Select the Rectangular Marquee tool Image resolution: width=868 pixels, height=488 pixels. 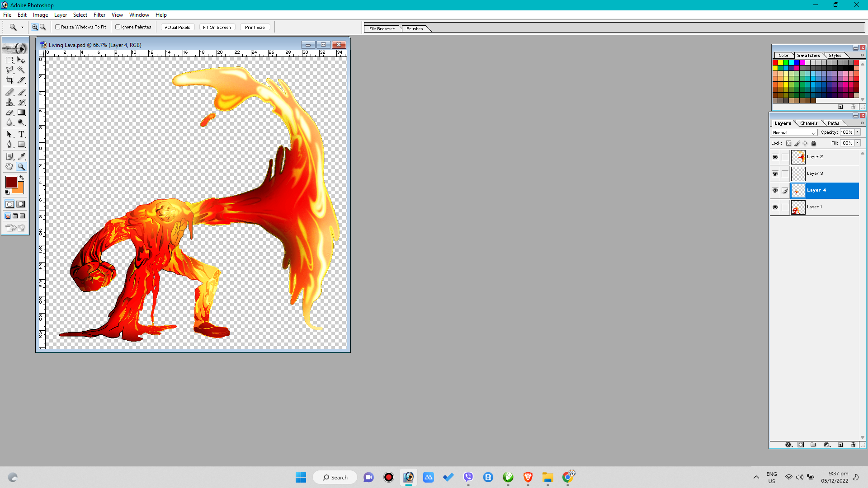click(9, 60)
